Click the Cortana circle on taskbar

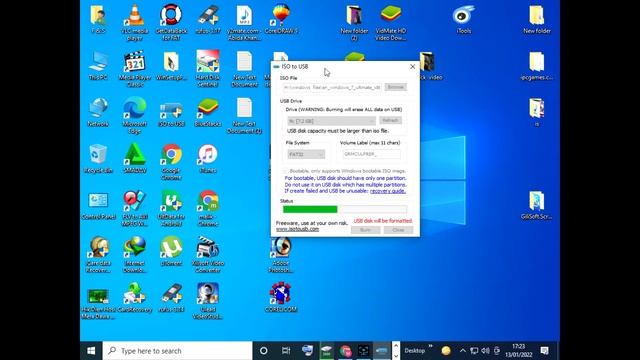[x=264, y=351]
